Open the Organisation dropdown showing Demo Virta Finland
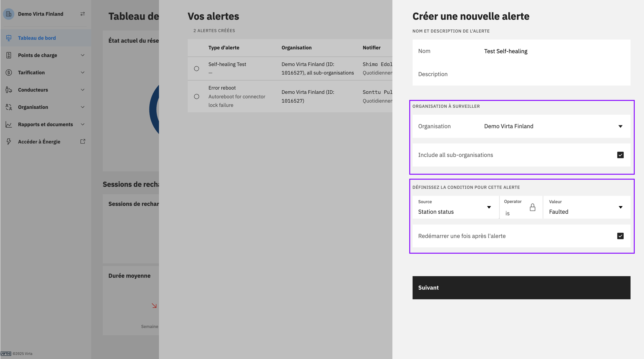 click(521, 126)
